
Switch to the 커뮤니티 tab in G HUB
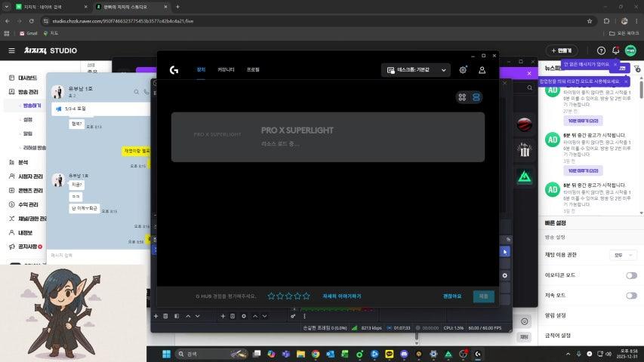click(226, 69)
